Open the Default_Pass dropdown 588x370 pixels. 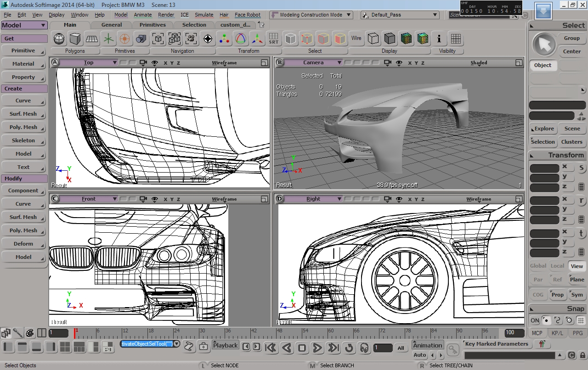point(434,15)
